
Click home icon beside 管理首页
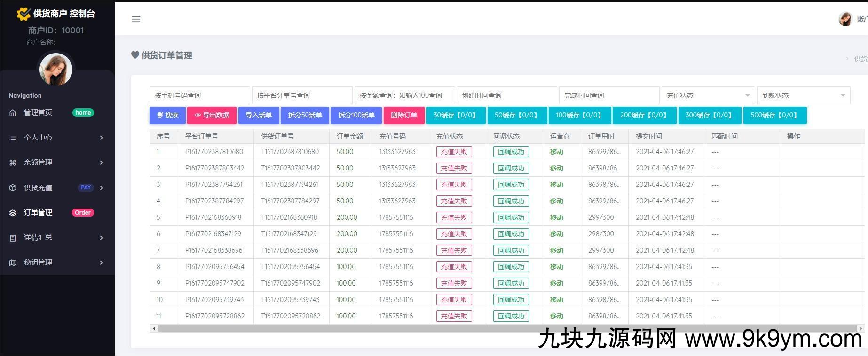(x=13, y=113)
